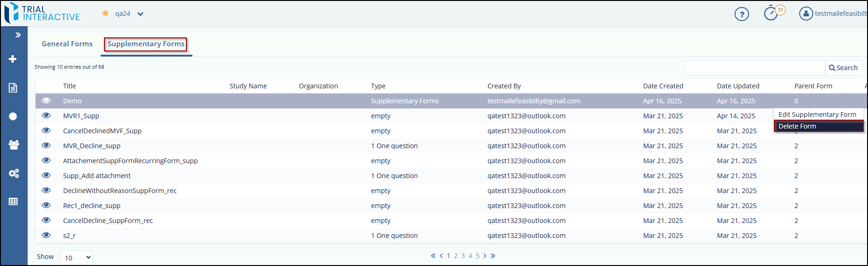Open the Show entries count dropdown
Image resolution: width=868 pixels, height=266 pixels.
coord(76,257)
